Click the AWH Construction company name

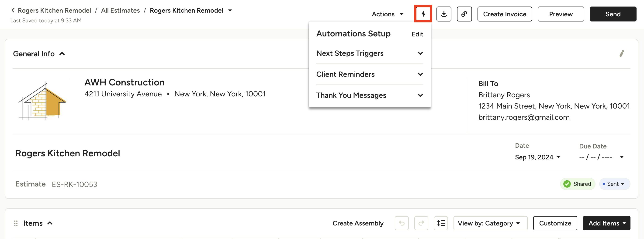click(x=124, y=82)
